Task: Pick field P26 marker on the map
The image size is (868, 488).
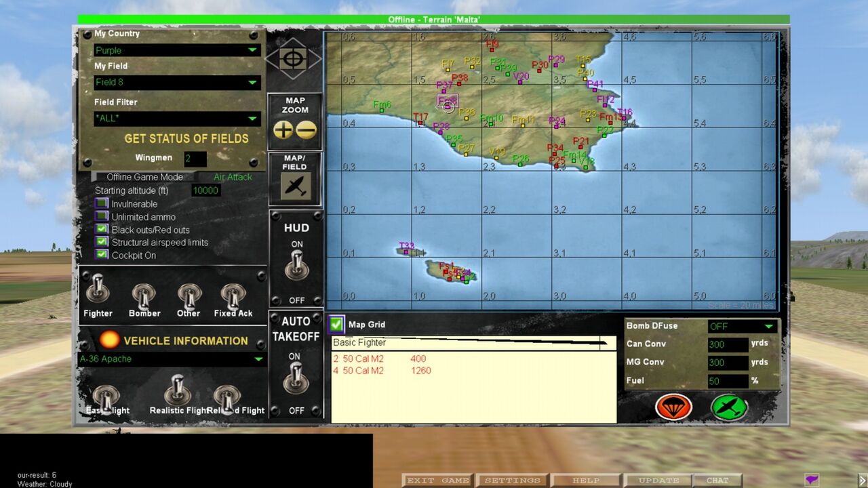Action: tap(520, 165)
